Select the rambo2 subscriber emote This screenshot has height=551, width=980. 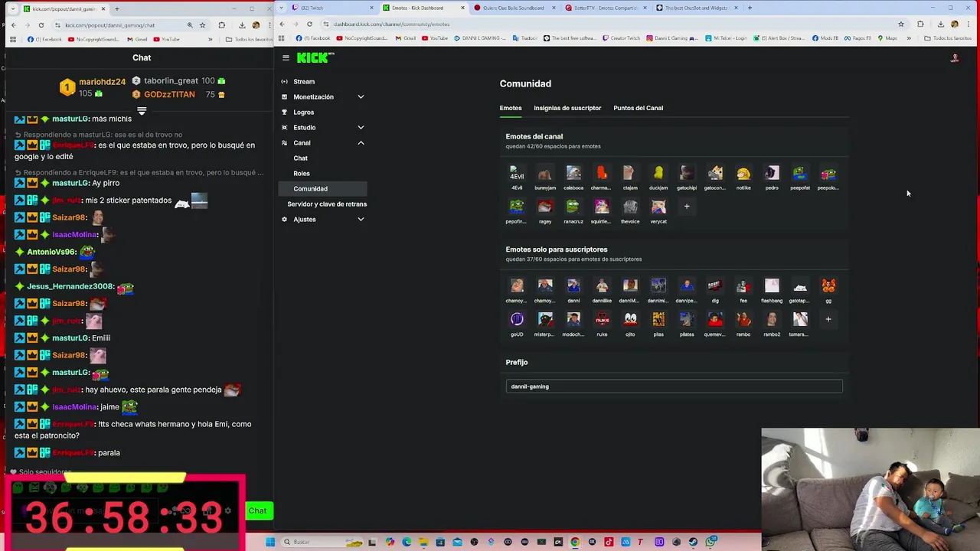pos(772,324)
